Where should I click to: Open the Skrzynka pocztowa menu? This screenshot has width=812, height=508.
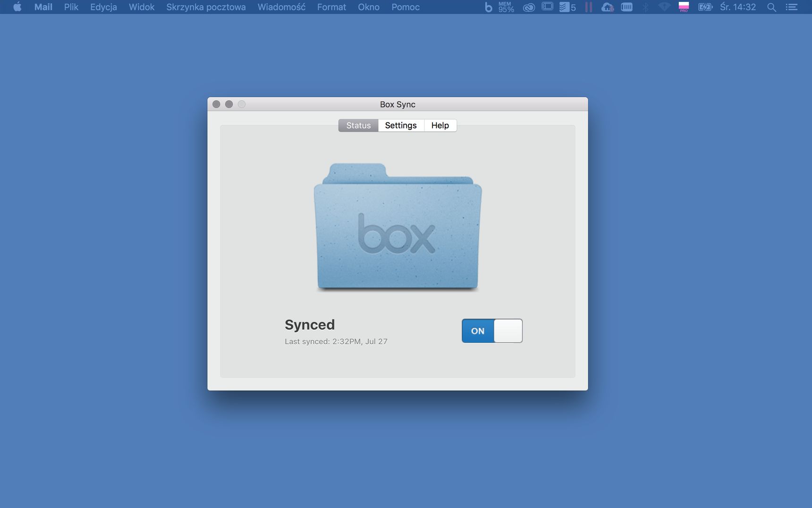click(206, 7)
